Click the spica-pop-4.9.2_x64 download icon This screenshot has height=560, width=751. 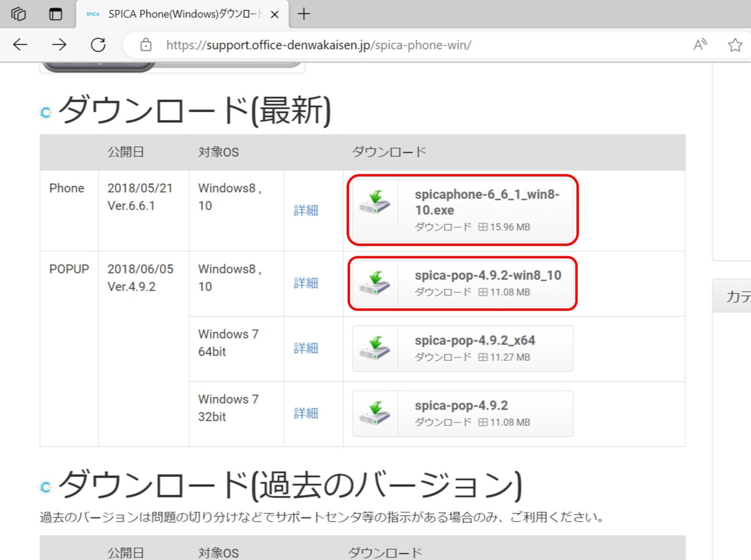pyautogui.click(x=375, y=348)
